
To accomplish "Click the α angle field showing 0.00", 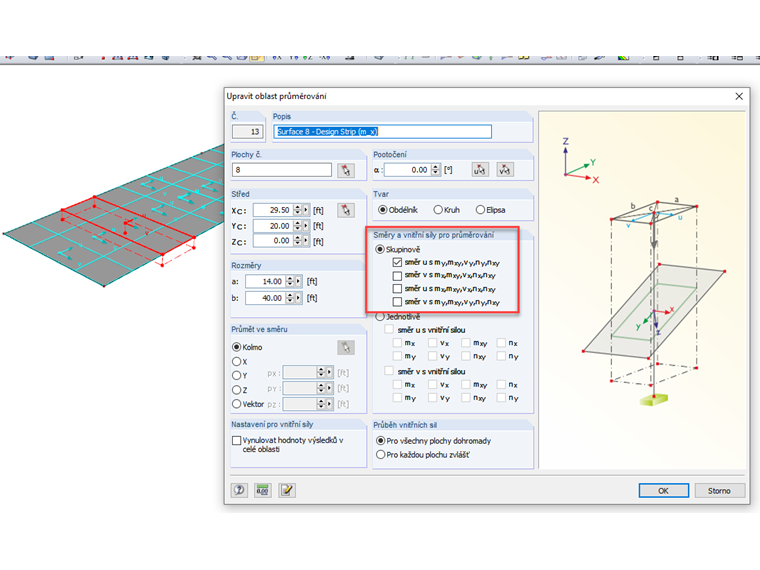I will tap(407, 170).
